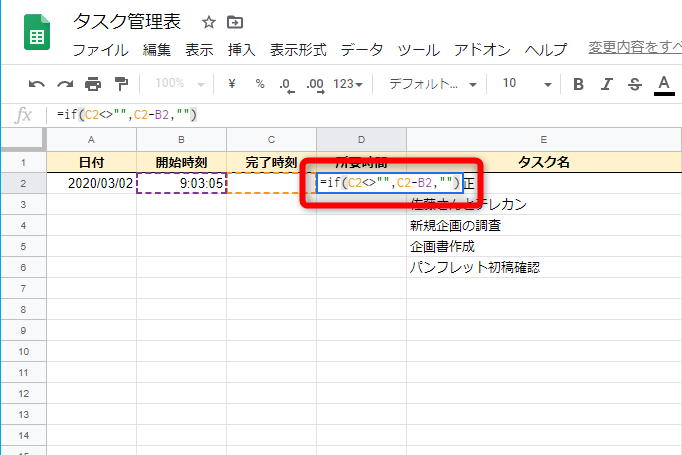Click the 企画書作成 cell

[x=544, y=247]
